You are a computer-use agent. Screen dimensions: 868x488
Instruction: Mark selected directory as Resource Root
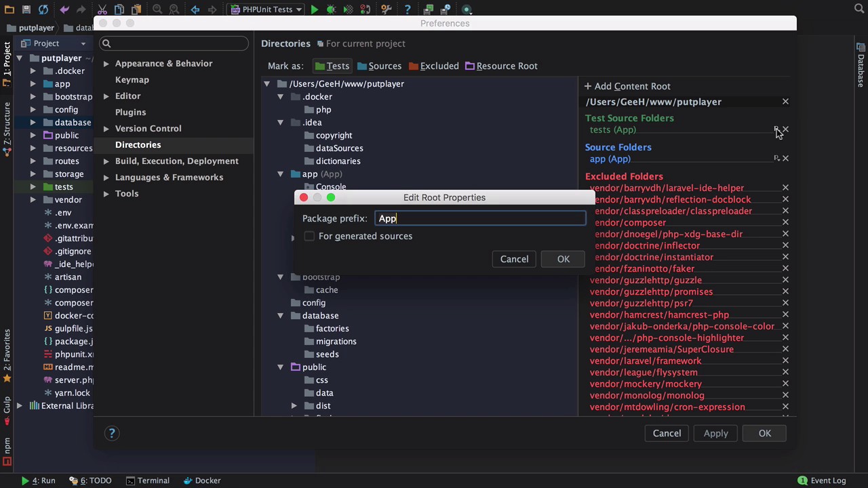click(x=501, y=66)
